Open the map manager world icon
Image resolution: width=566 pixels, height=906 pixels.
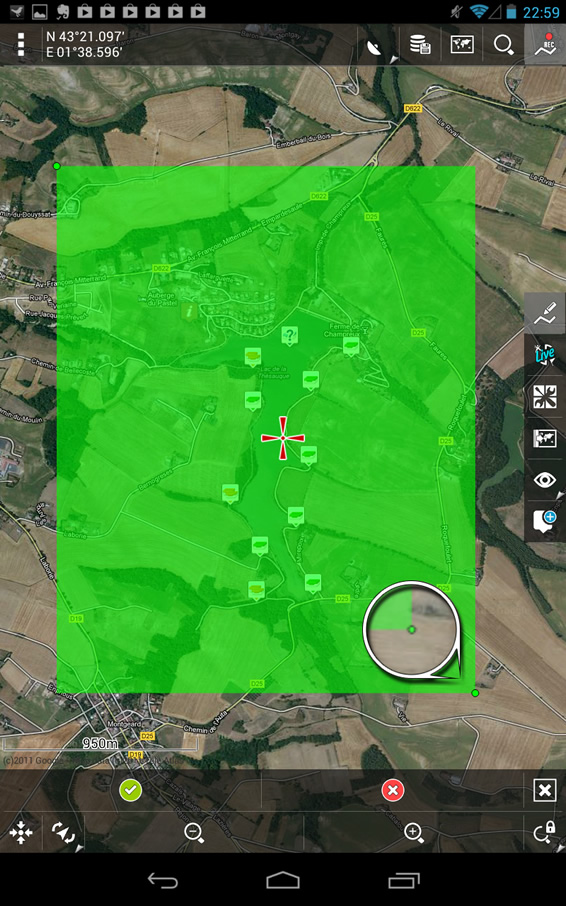click(x=462, y=44)
